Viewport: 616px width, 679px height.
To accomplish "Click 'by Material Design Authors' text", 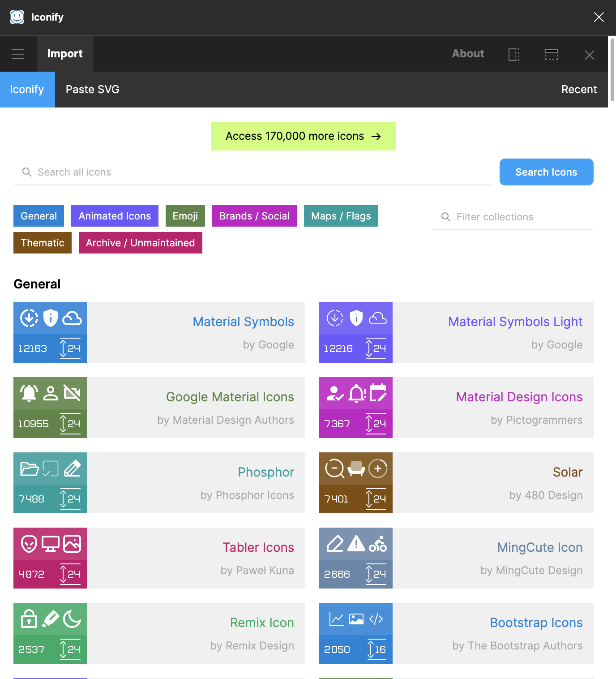I will (226, 420).
